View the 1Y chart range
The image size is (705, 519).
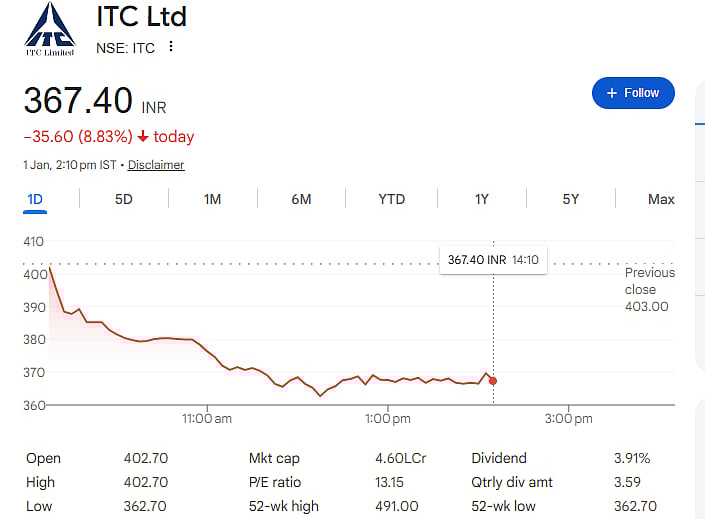481,199
